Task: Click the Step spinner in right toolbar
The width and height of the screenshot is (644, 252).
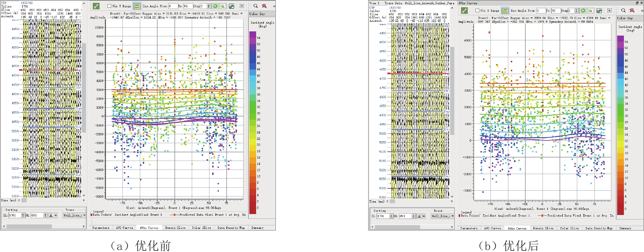Action: 576,11
